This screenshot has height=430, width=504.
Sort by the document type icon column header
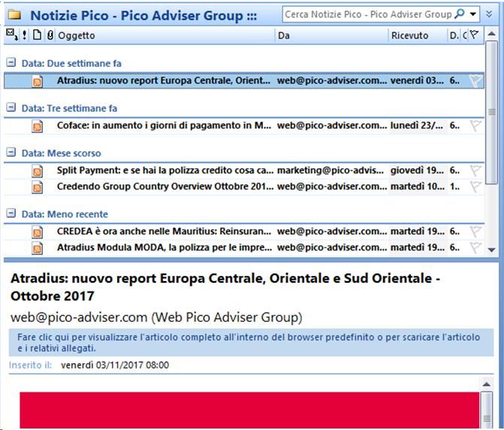point(37,35)
